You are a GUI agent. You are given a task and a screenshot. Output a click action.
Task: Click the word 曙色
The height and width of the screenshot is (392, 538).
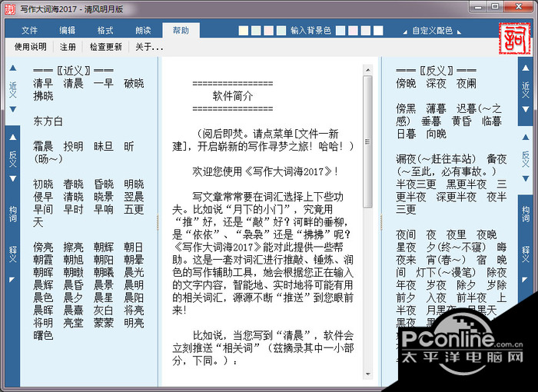[x=43, y=335]
